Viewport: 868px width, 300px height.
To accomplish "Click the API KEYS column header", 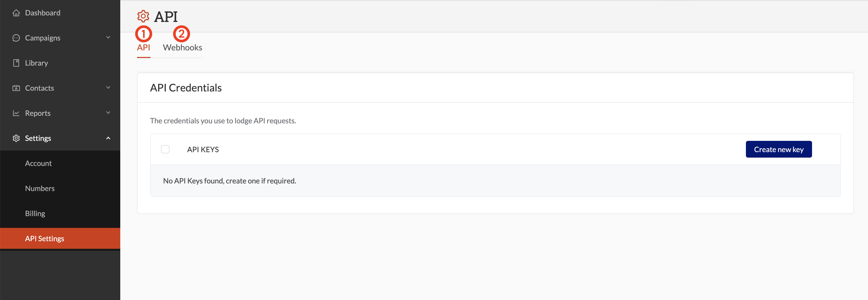I will tap(203, 149).
